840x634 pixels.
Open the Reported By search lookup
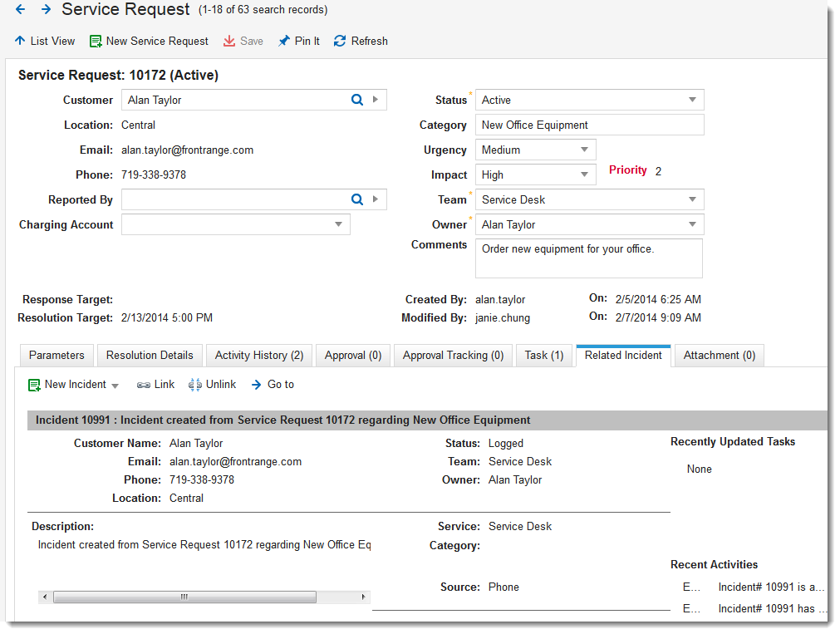pyautogui.click(x=356, y=199)
